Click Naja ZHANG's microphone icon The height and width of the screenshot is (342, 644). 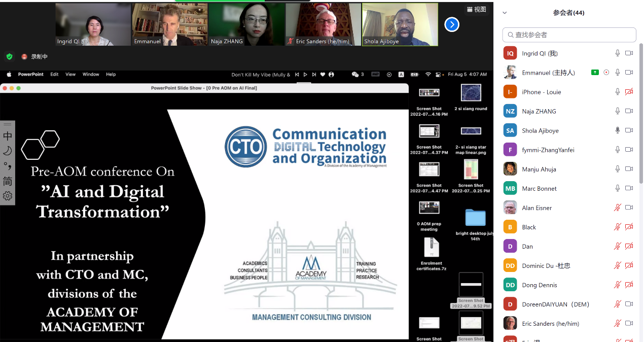[x=618, y=111]
